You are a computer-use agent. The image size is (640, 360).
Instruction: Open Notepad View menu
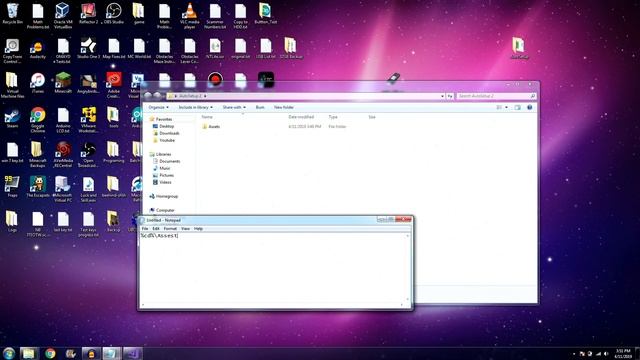(x=185, y=229)
